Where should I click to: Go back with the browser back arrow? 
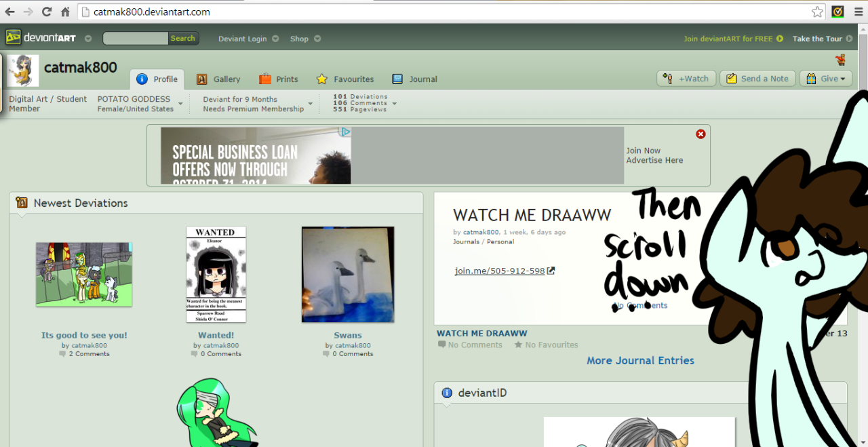click(10, 12)
